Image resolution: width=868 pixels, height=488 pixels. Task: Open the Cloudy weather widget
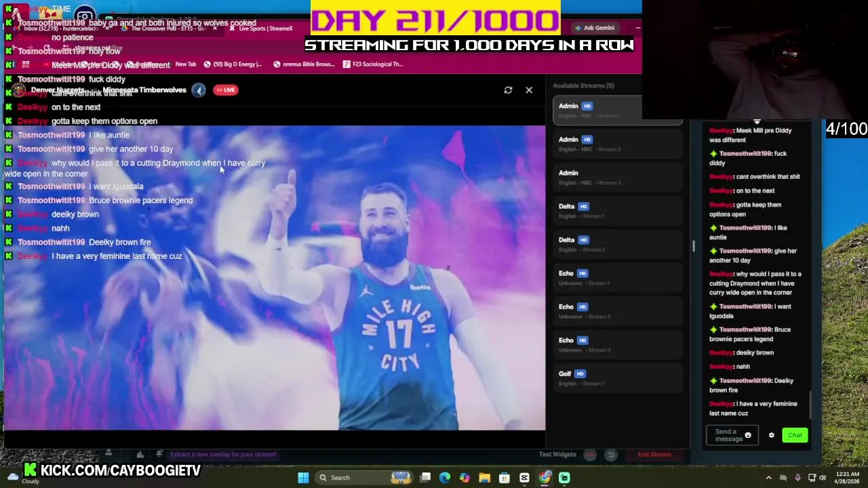tap(22, 478)
